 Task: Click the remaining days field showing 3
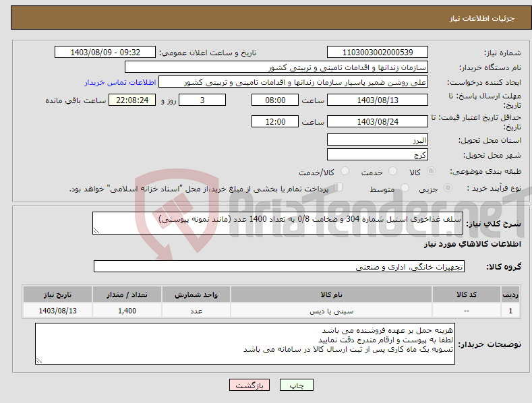coord(202,100)
